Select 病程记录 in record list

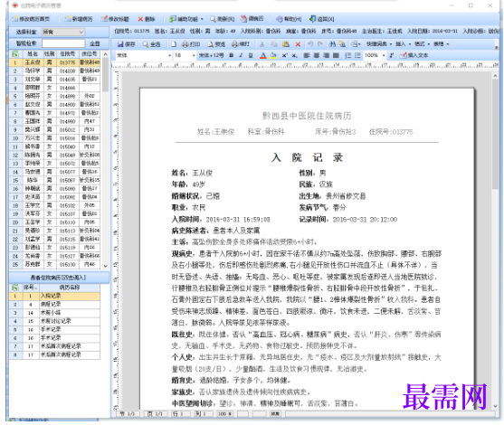pyautogui.click(x=54, y=304)
